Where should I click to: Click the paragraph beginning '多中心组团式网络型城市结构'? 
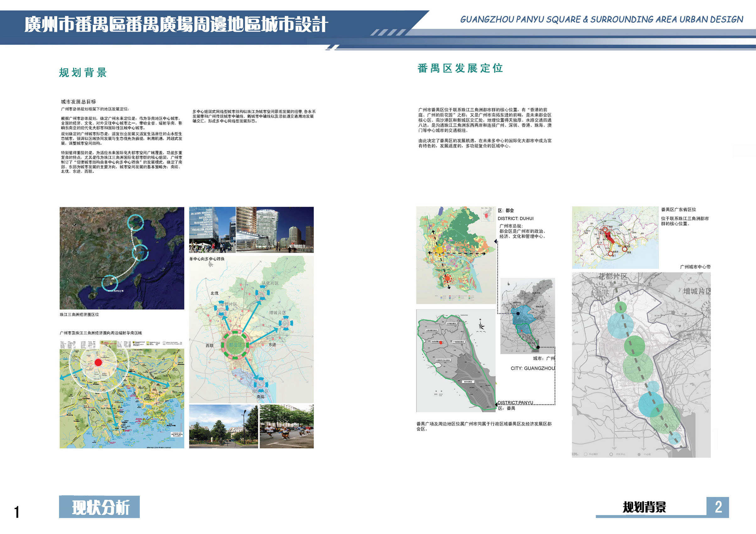coord(254,116)
